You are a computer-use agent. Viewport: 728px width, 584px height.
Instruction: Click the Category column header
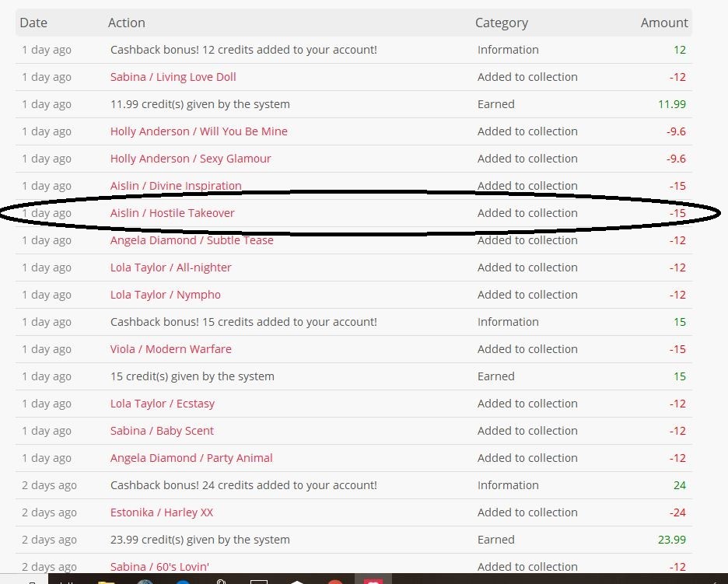(502, 23)
